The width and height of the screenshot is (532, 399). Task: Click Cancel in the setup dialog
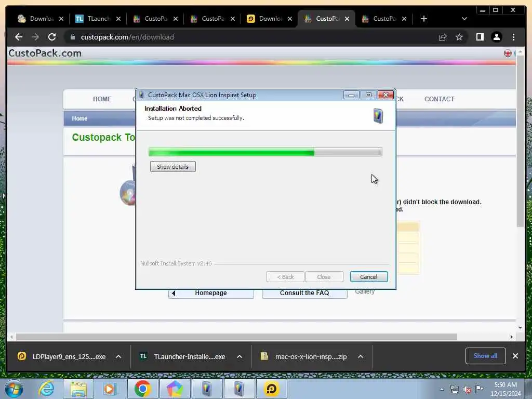[x=368, y=277]
